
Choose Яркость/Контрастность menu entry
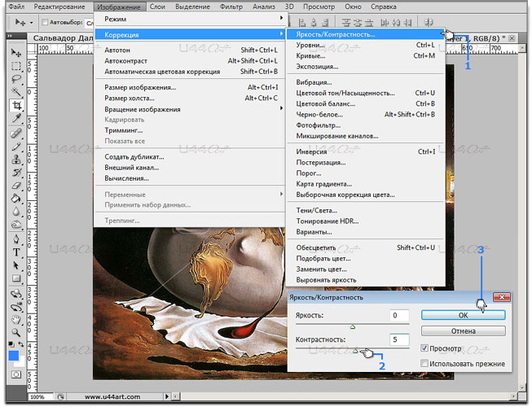point(366,34)
